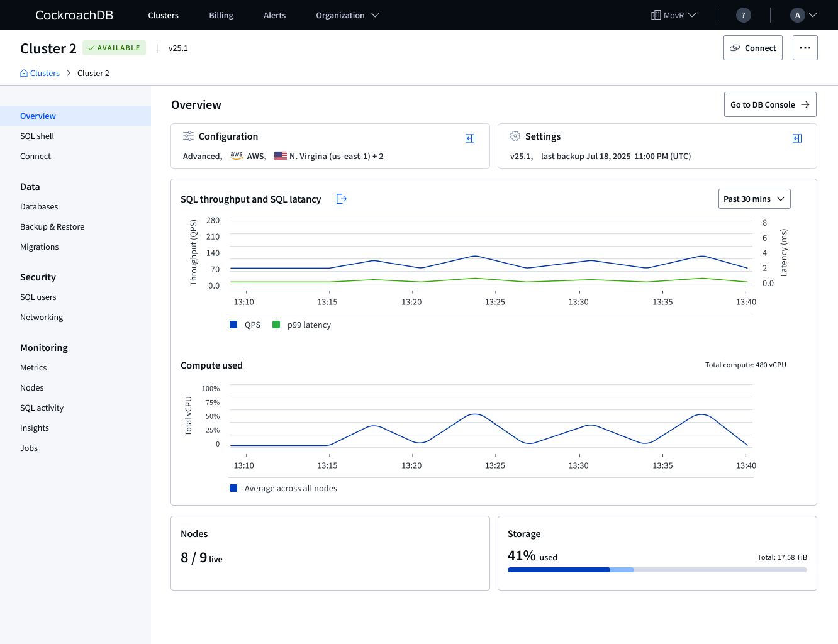Expand the Organization dropdown
Screen dimensions: 838x644
pos(347,15)
